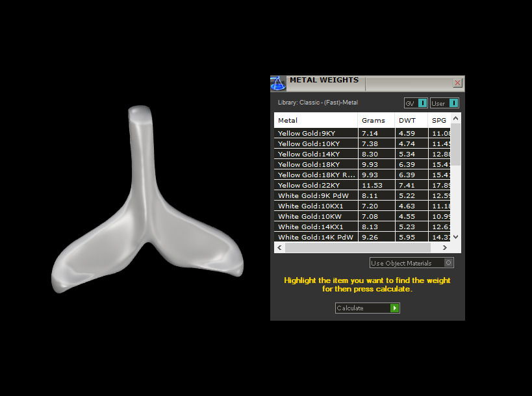The height and width of the screenshot is (396, 532).
Task: Select the White Gold:14K PdW row
Action: [x=362, y=237]
